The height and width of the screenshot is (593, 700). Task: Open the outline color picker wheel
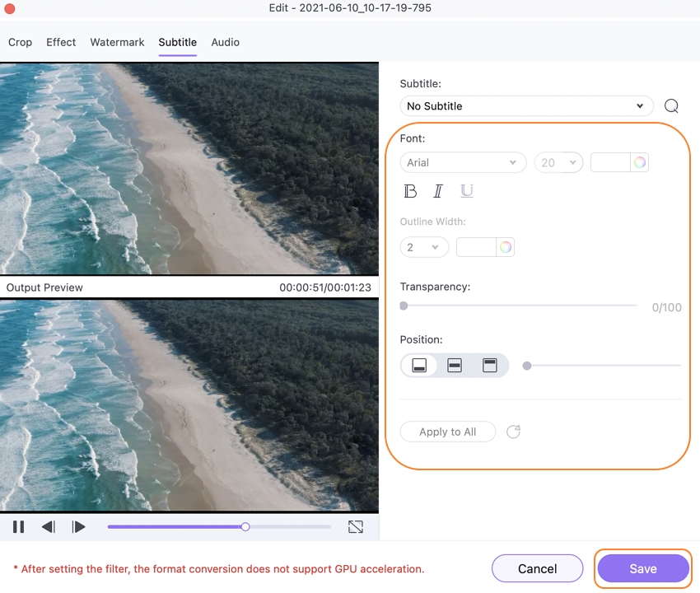coord(506,247)
